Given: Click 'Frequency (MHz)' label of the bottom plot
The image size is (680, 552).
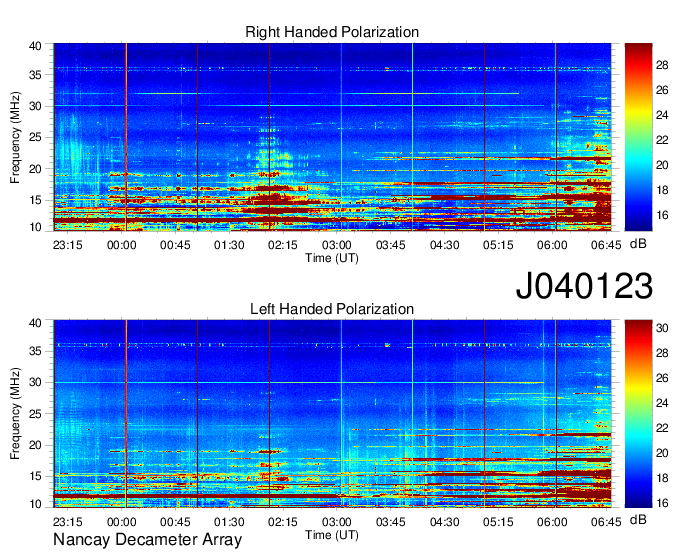Looking at the screenshot, I should (15, 414).
